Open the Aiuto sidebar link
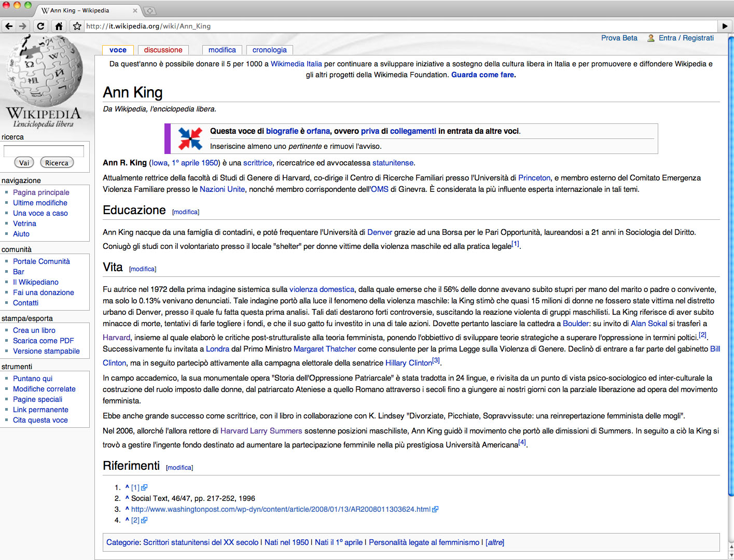The width and height of the screenshot is (734, 560). point(21,234)
